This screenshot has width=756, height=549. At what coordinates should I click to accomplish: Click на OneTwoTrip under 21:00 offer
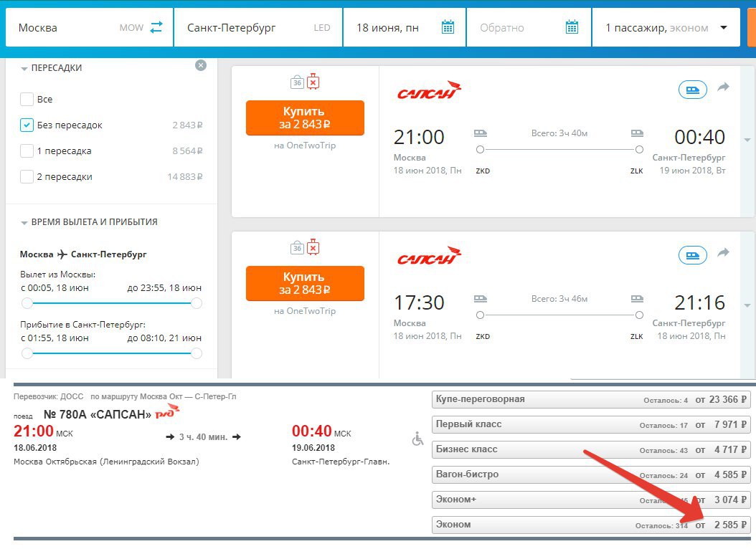click(305, 145)
